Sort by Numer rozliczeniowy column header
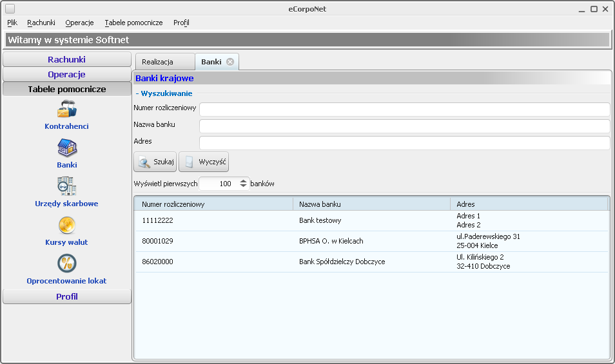 point(214,204)
